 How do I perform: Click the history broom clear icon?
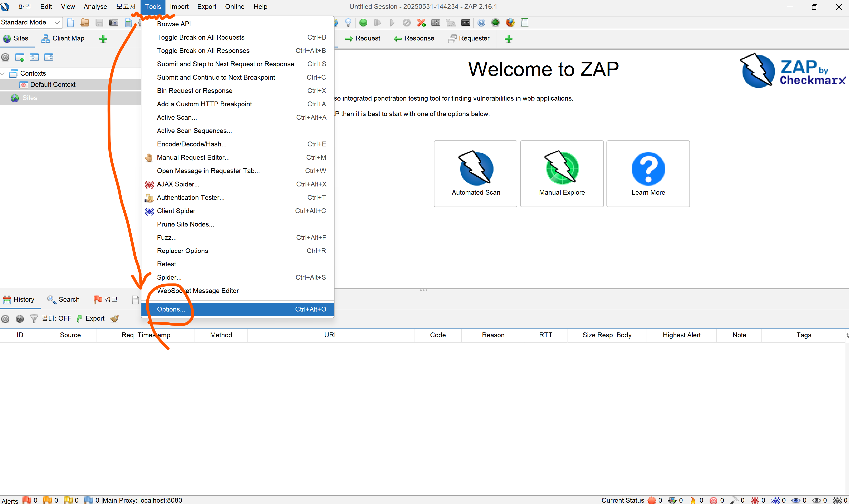114,319
